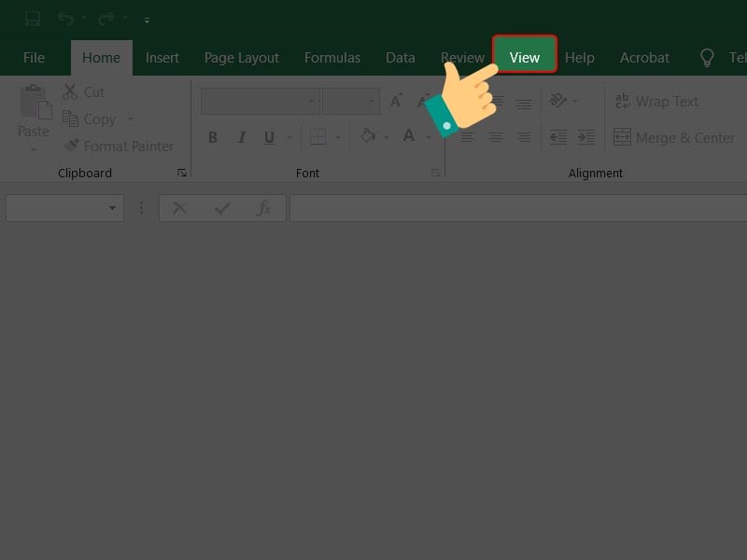Click the font name box

[x=260, y=101]
